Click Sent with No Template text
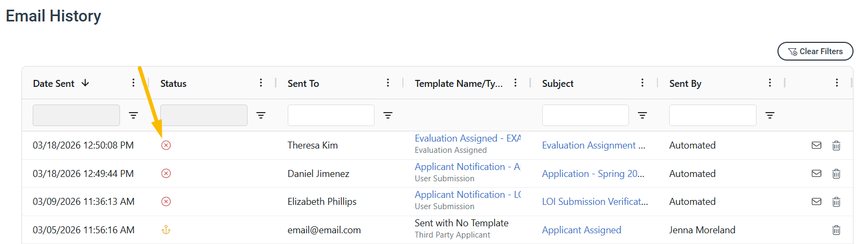 coord(462,223)
